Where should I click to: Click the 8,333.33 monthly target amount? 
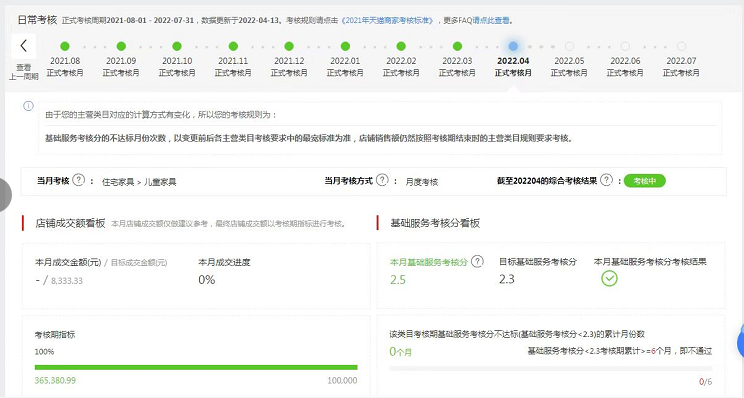click(x=67, y=281)
